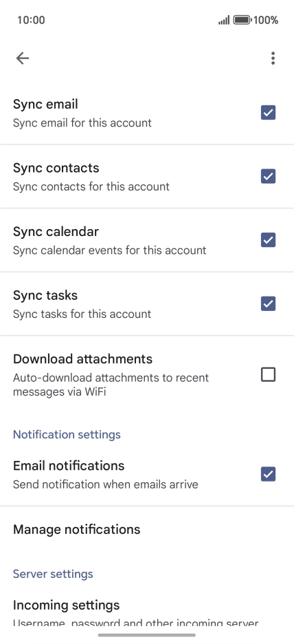Tap the Notification settings section header
Image resolution: width=294 pixels, height=644 pixels.
point(67,435)
